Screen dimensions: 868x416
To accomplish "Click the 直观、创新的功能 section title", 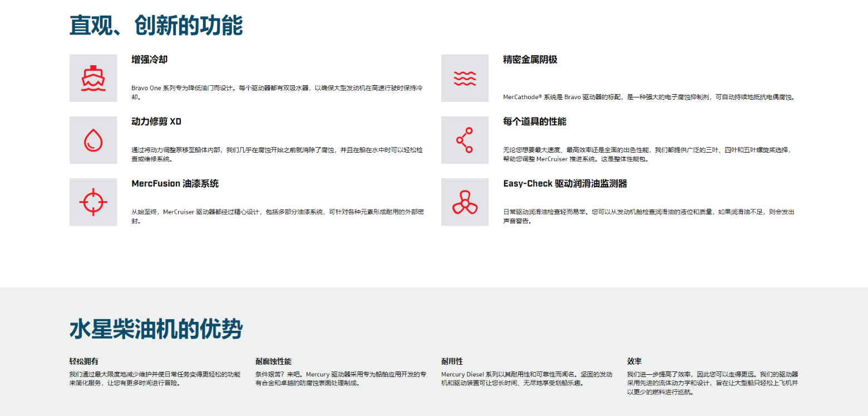I will [156, 26].
